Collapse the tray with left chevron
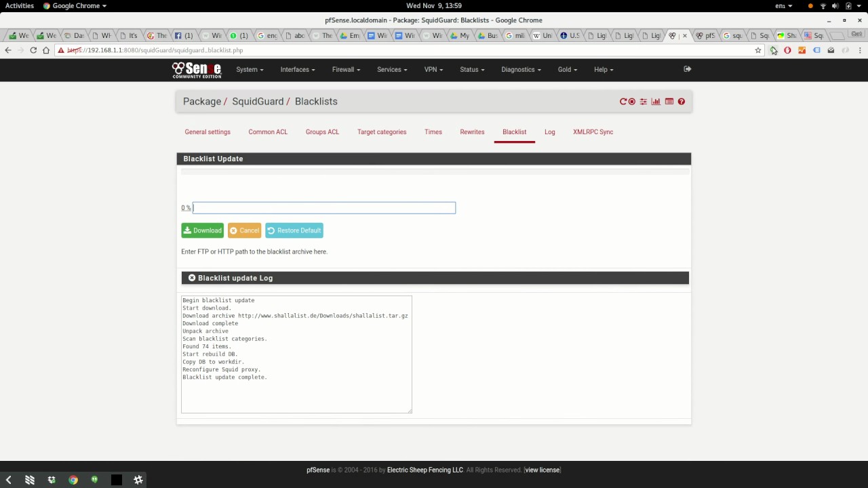The image size is (868, 488). coord(8,480)
